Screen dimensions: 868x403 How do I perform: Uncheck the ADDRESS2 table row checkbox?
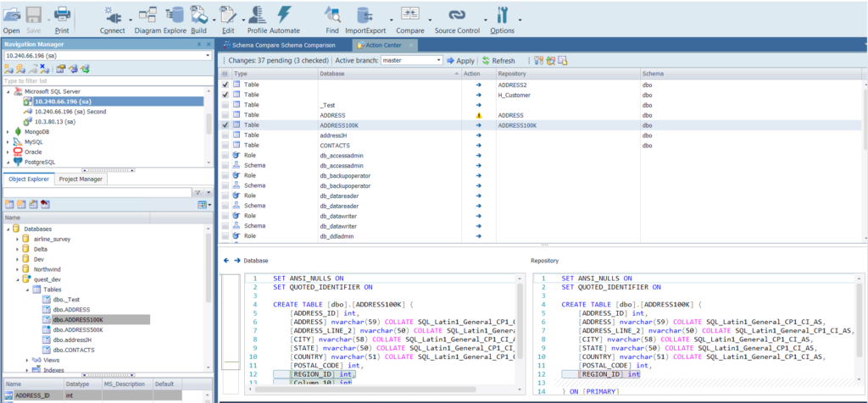click(x=225, y=85)
